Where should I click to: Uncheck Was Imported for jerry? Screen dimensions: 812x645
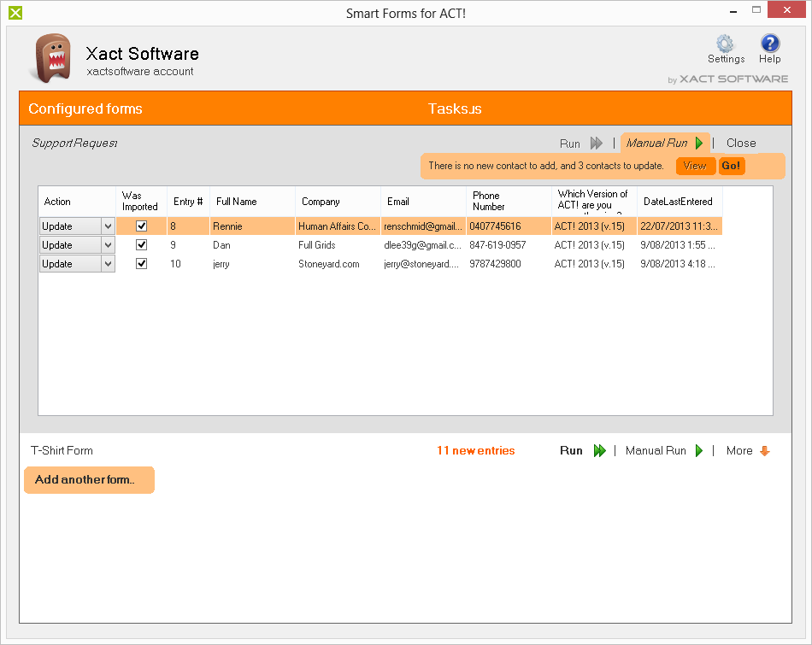141,263
